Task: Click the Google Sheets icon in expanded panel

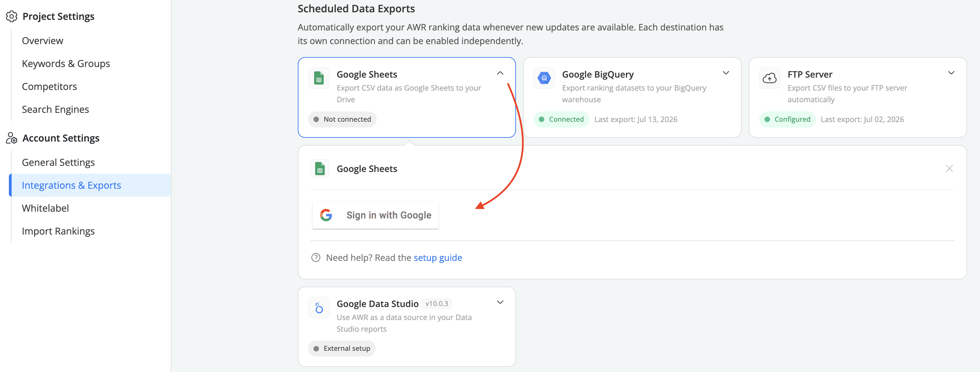Action: coord(320,169)
